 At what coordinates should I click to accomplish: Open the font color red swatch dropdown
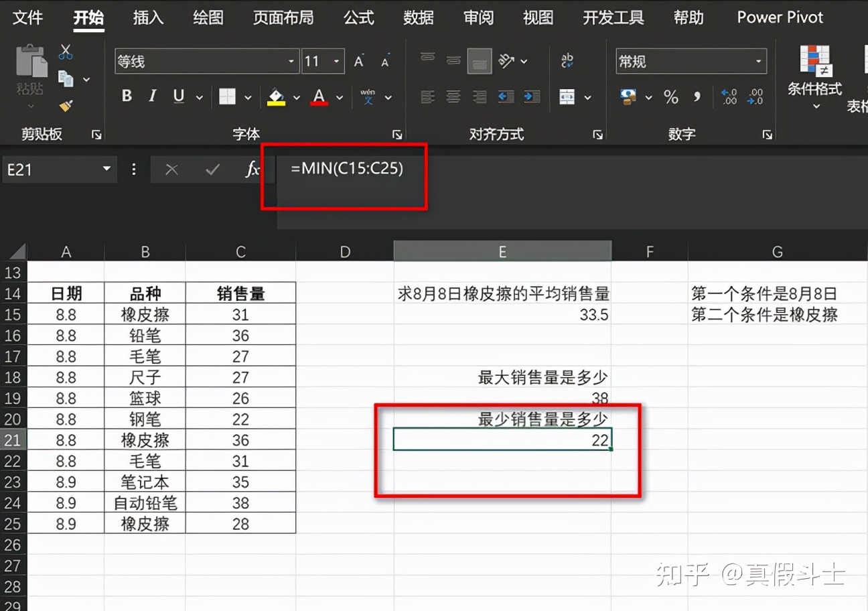(338, 97)
